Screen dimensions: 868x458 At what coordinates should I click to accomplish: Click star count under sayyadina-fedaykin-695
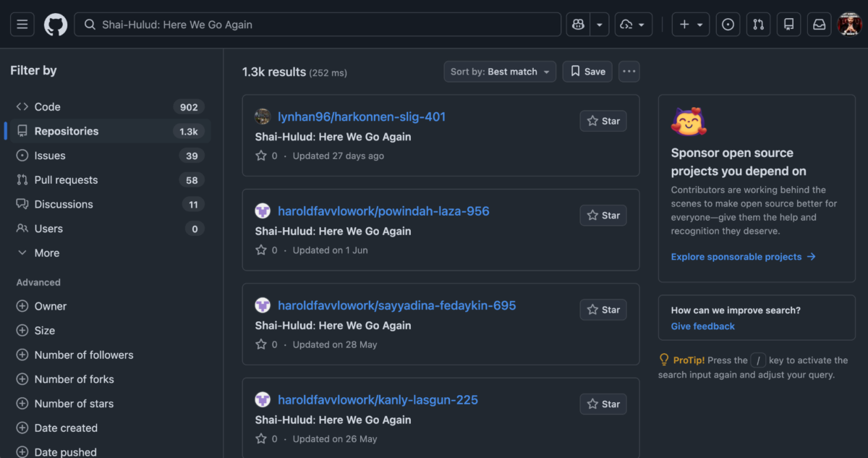(266, 344)
